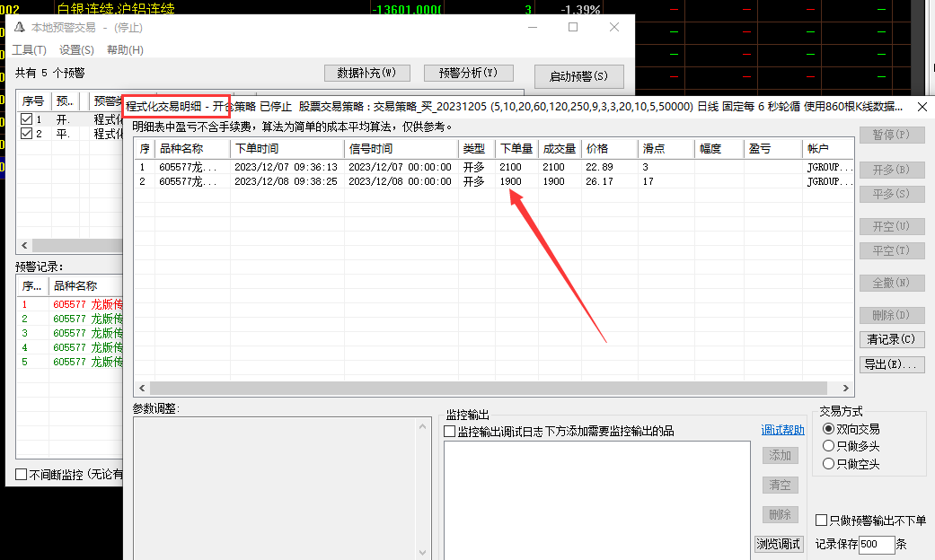The width and height of the screenshot is (935, 560).
Task: Click the 清记录(C) button
Action: (x=892, y=339)
